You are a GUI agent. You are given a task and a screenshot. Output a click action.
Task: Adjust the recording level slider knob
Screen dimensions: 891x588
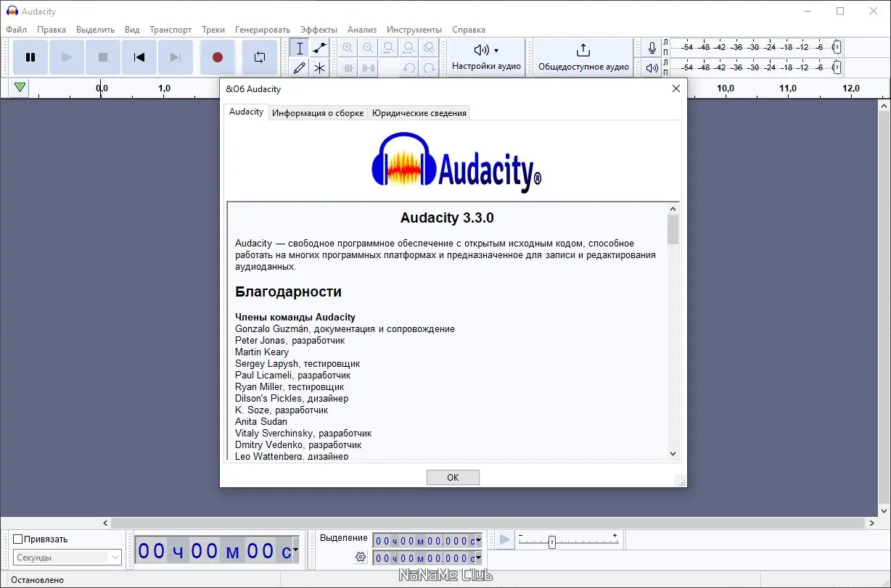pos(837,47)
